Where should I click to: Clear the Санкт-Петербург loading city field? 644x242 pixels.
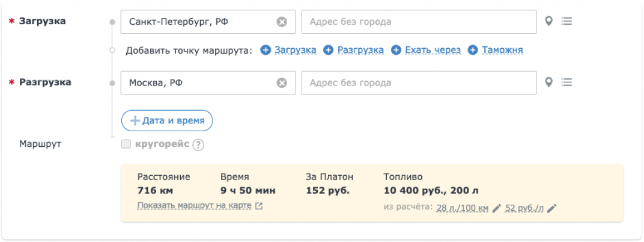281,22
